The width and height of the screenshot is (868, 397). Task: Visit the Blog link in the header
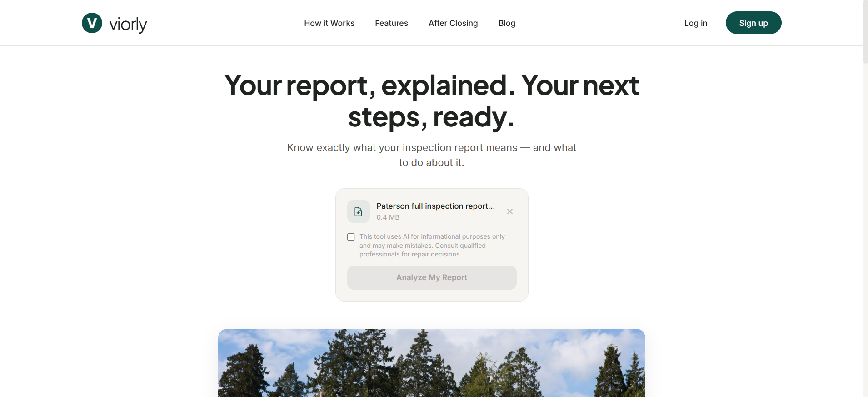tap(507, 23)
